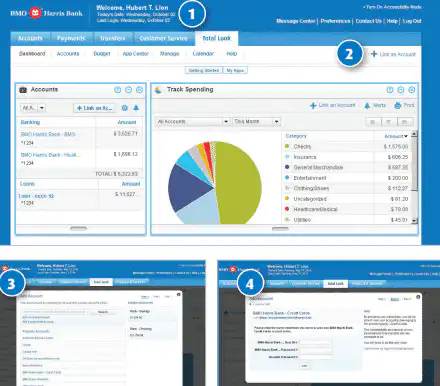The width and height of the screenshot is (440, 386).
Task: Open Help in the Total Look submenu
Action: (x=232, y=54)
